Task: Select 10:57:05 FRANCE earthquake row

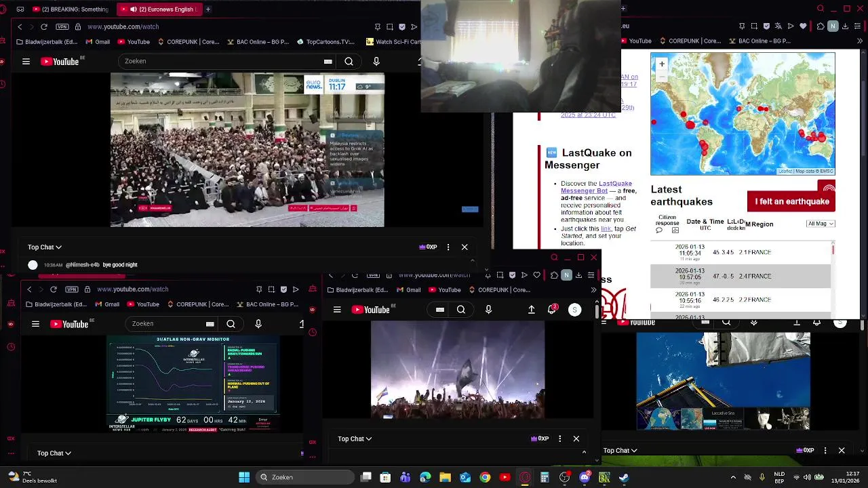Action: tap(741, 276)
